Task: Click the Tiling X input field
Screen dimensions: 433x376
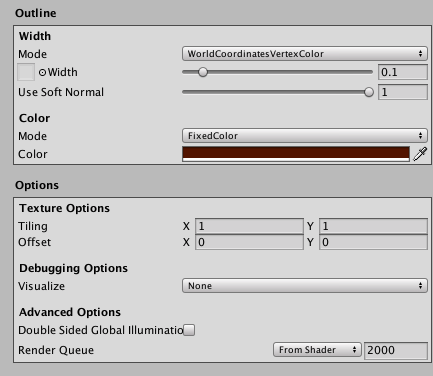Action: click(x=249, y=226)
